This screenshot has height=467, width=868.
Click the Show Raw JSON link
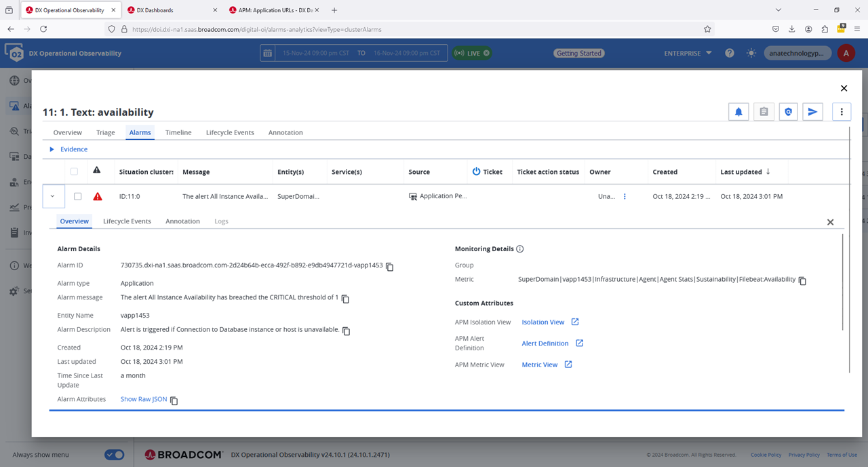pyautogui.click(x=143, y=399)
